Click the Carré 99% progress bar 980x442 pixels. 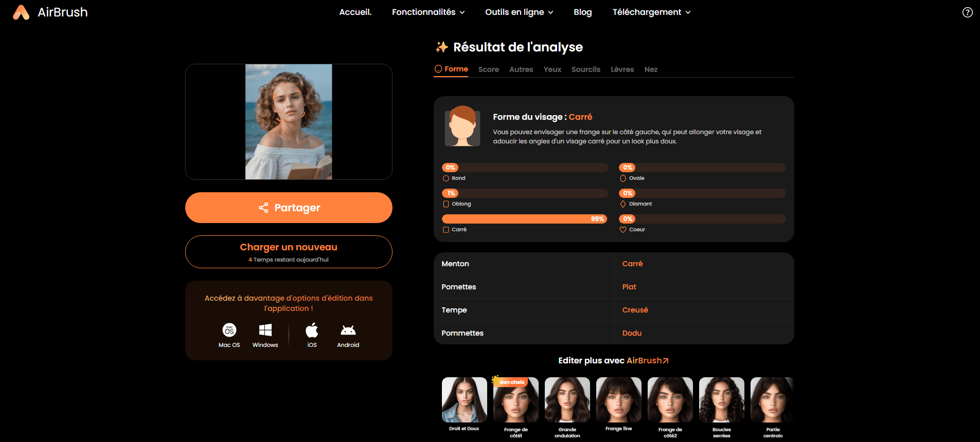(x=525, y=219)
